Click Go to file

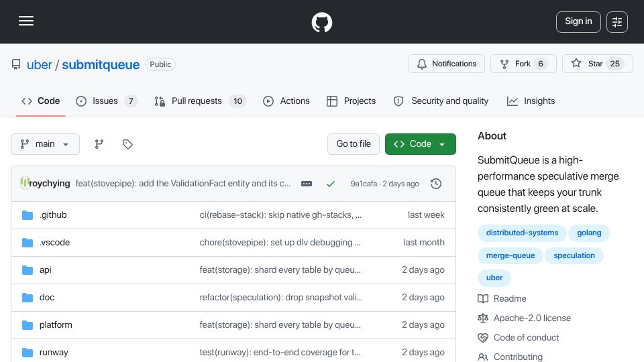click(x=354, y=144)
